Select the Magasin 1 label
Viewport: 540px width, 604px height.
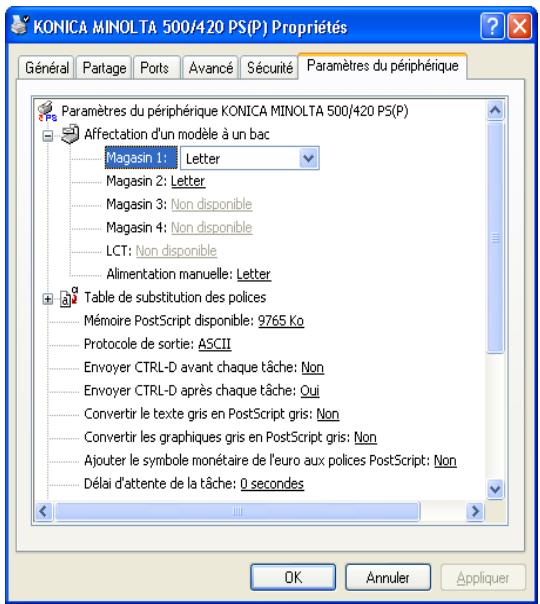click(141, 158)
